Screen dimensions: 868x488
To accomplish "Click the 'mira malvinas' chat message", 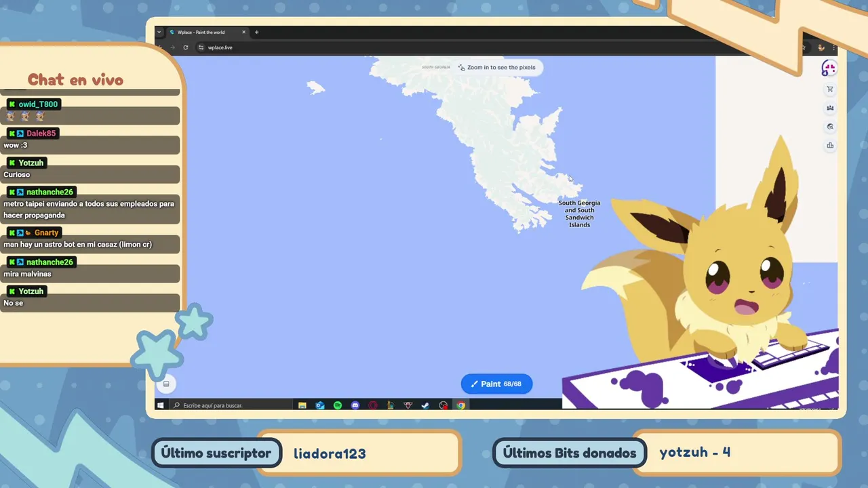I will 27,274.
